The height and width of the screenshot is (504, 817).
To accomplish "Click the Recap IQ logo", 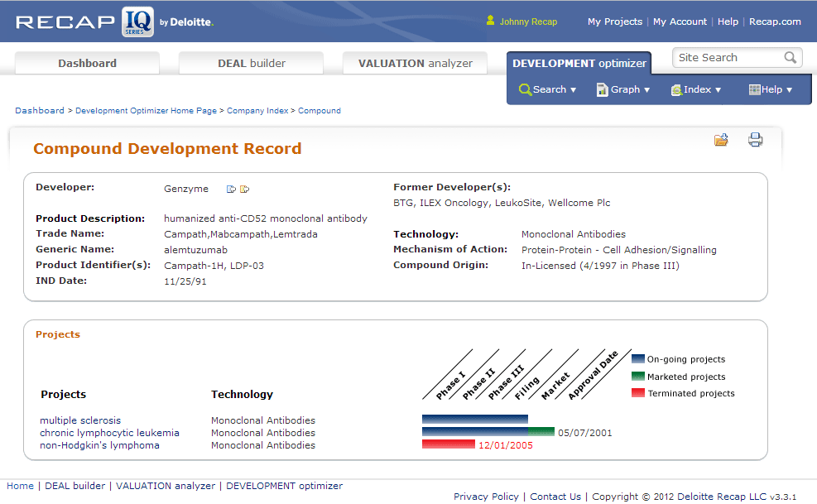I will [x=114, y=22].
